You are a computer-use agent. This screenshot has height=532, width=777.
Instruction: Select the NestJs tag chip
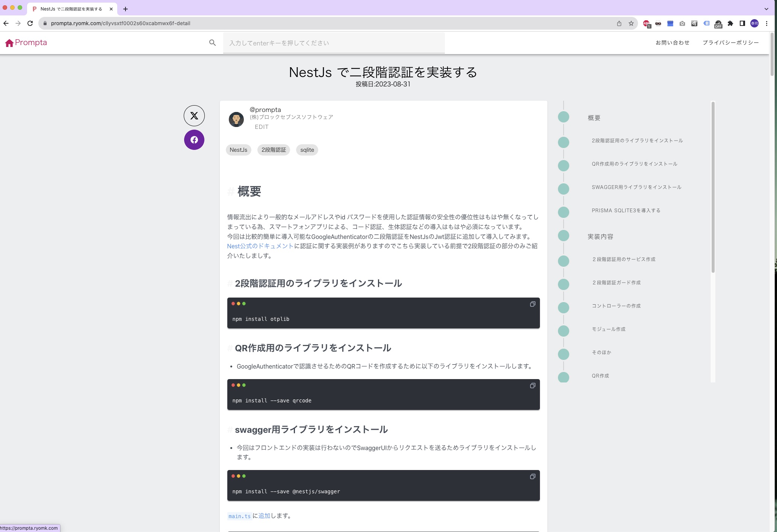tap(239, 150)
